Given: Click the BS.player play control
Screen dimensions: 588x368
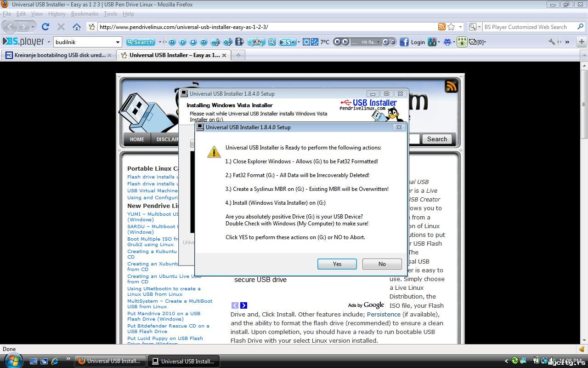Looking at the screenshot, I should 182,42.
